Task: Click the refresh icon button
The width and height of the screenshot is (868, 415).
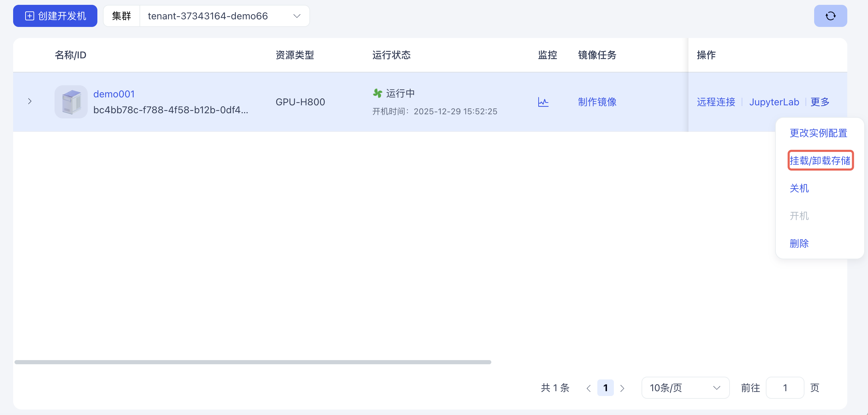Action: (830, 16)
